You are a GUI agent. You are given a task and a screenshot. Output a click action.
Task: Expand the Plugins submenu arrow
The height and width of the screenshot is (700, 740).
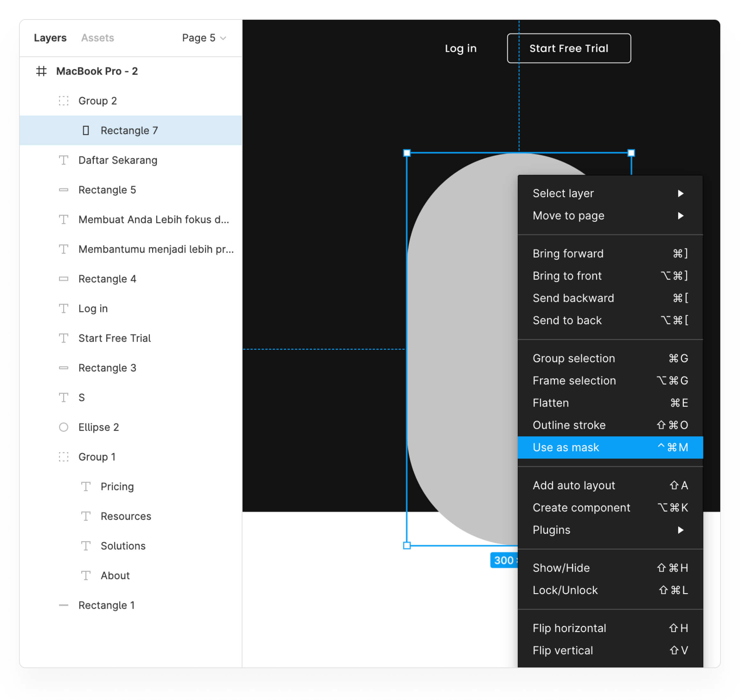click(680, 530)
